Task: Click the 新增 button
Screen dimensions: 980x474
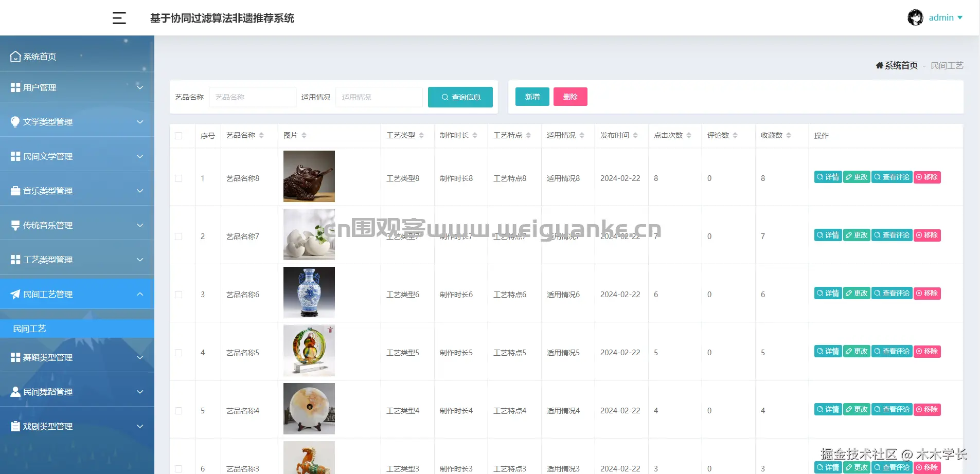Action: 532,97
